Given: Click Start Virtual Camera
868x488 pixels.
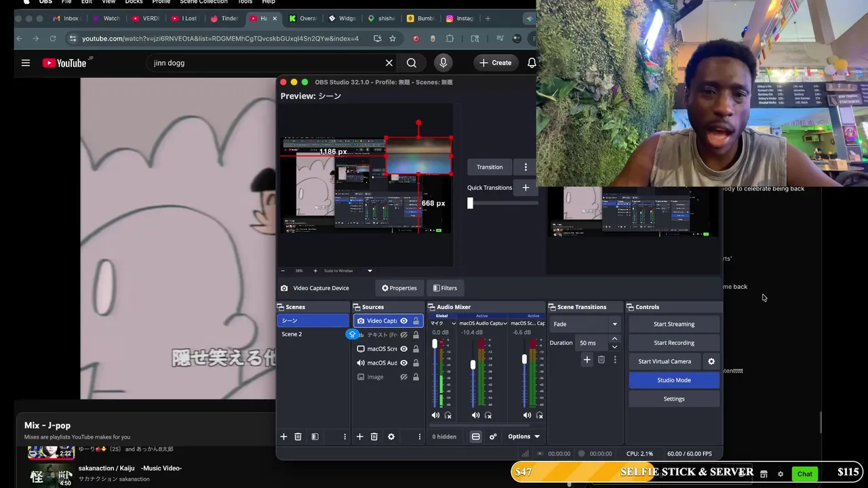Looking at the screenshot, I should [x=665, y=361].
